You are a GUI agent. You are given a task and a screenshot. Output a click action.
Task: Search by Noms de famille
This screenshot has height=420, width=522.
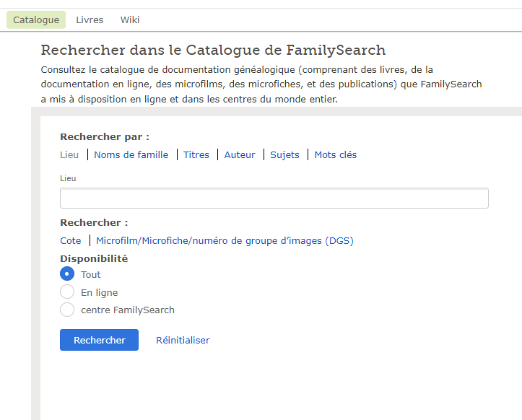coord(131,154)
